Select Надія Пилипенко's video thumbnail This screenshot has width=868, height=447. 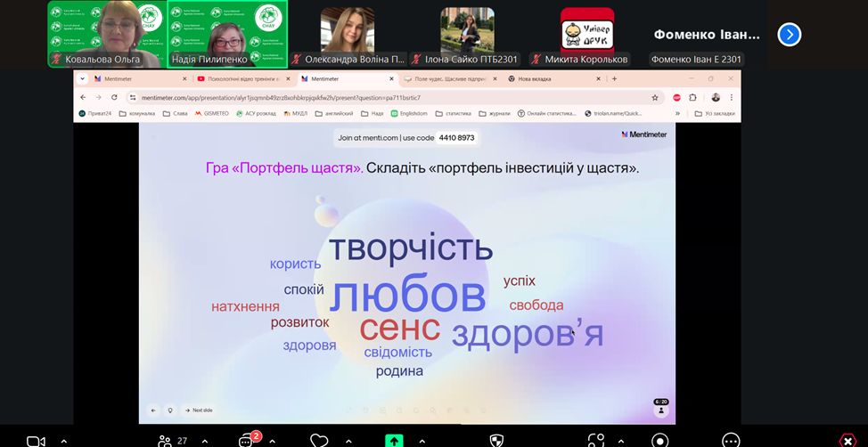[x=227, y=34]
